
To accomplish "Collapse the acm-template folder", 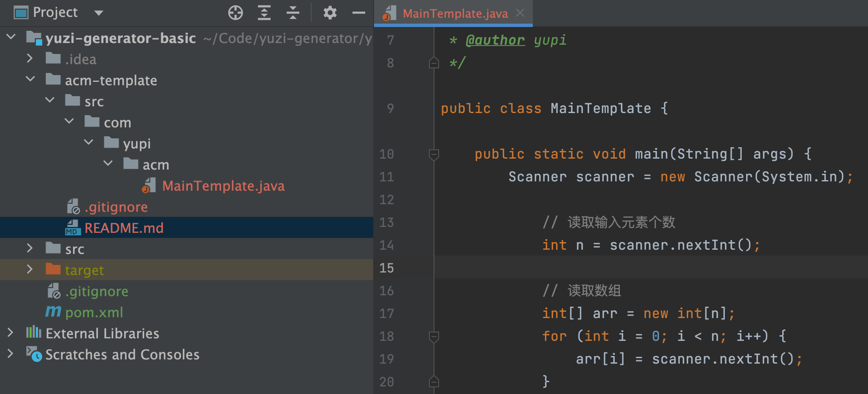I will coord(30,79).
